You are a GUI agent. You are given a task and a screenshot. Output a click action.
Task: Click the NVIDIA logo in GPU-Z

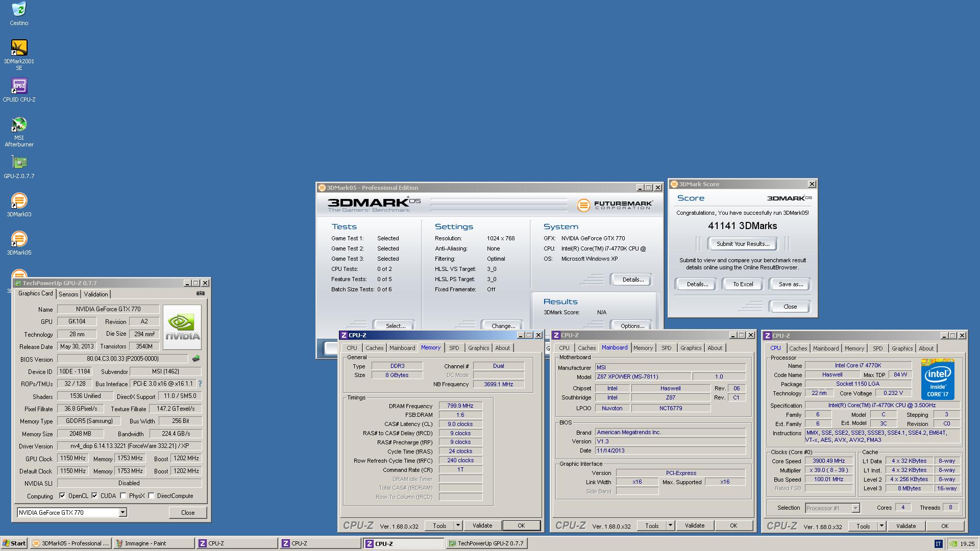(x=182, y=327)
